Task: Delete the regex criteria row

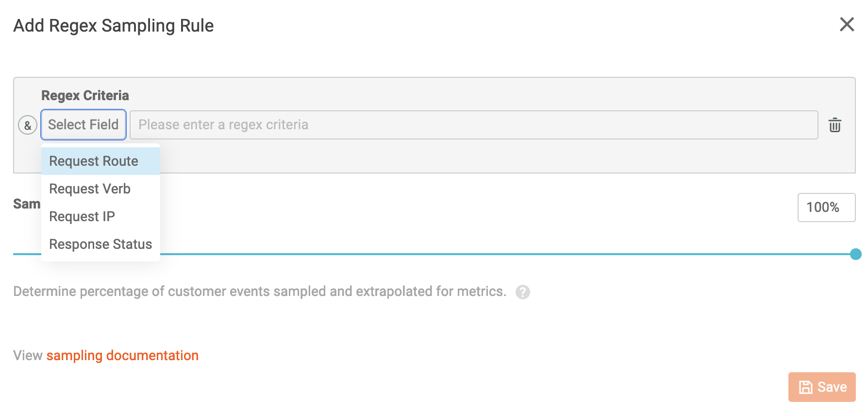Action: tap(835, 125)
